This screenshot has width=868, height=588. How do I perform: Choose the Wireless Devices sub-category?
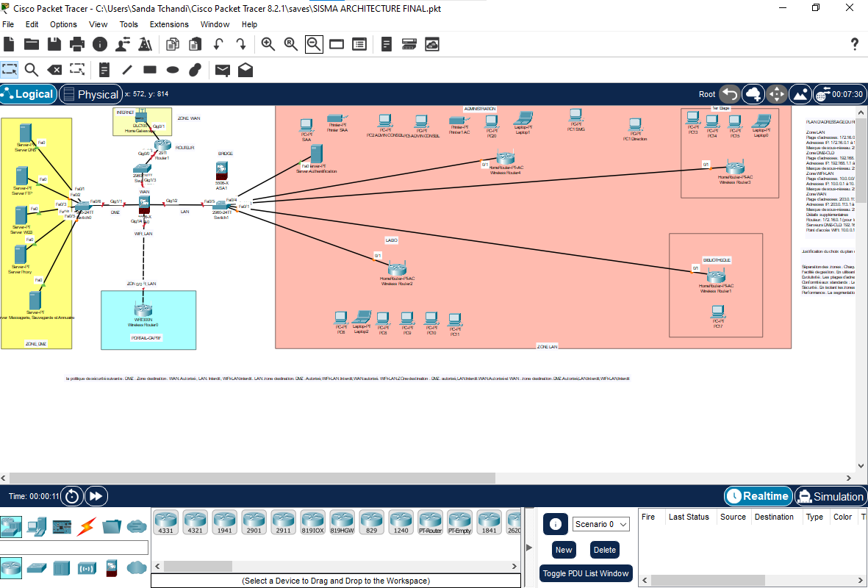87,567
